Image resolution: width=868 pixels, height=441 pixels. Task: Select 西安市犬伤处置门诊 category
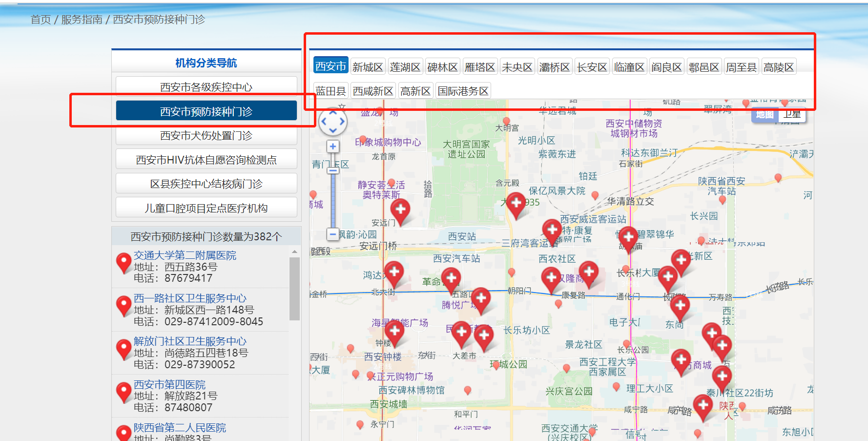(206, 135)
